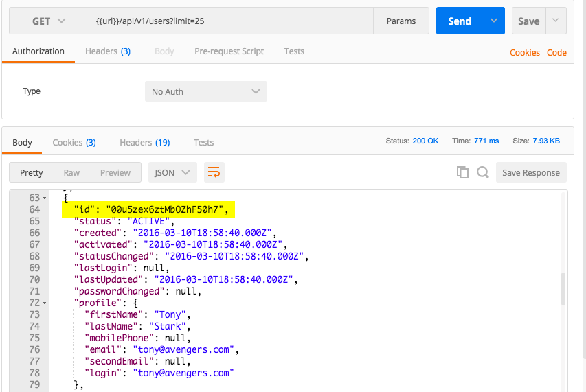Switch to response Cookies tab
Image resolution: width=586 pixels, height=392 pixels.
(74, 143)
